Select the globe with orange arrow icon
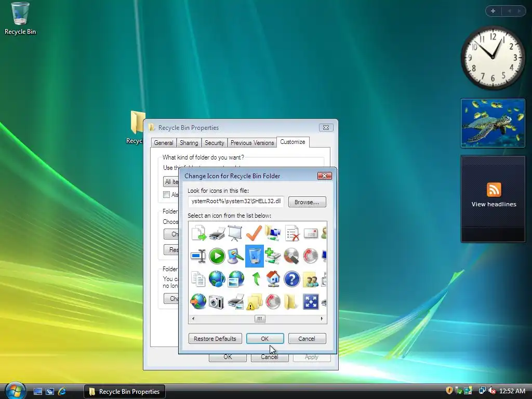The image size is (532, 399). click(198, 301)
